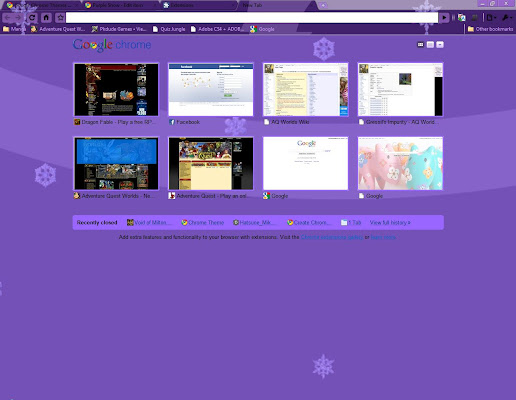Open the Google bookmark in the bookmarks bar
The image size is (516, 400).
coord(262,29)
